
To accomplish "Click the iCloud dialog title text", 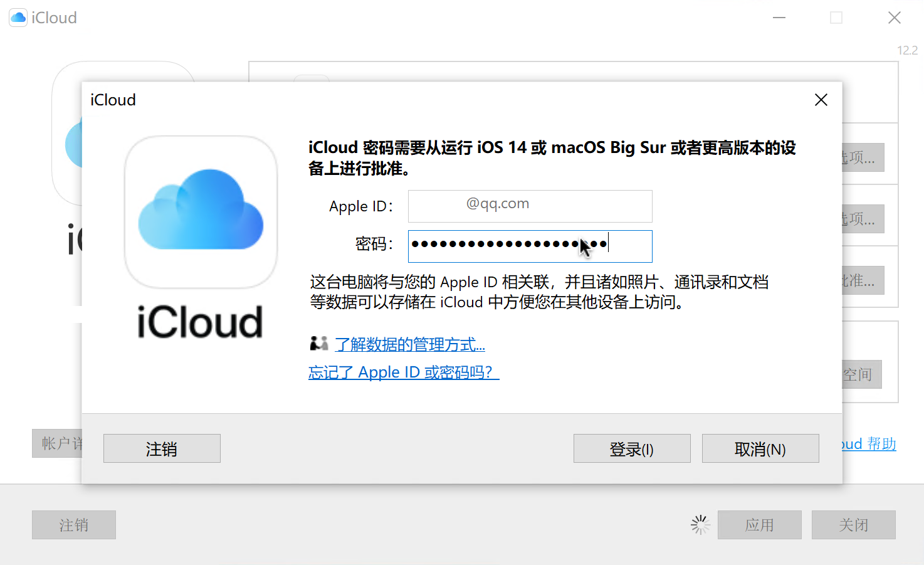I will [x=113, y=100].
